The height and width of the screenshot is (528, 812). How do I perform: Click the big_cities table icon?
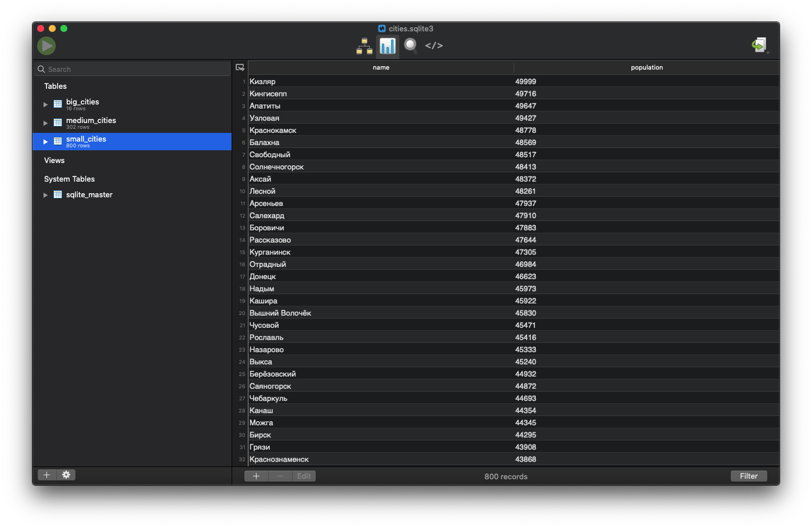click(58, 104)
